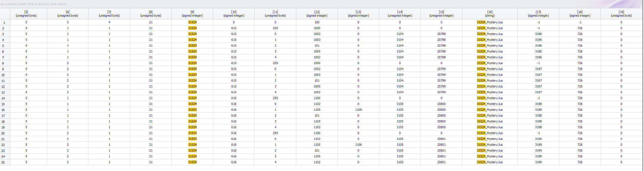
Task: Click cell 4 in row 1 column [7]
Action: coord(109,22)
